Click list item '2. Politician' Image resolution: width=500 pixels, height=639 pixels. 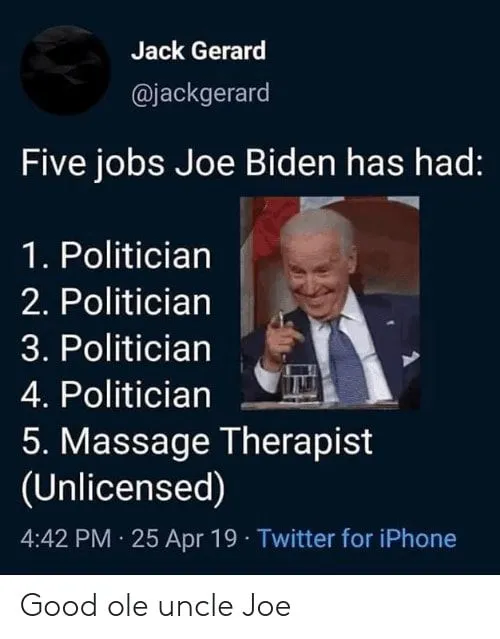coord(117,302)
